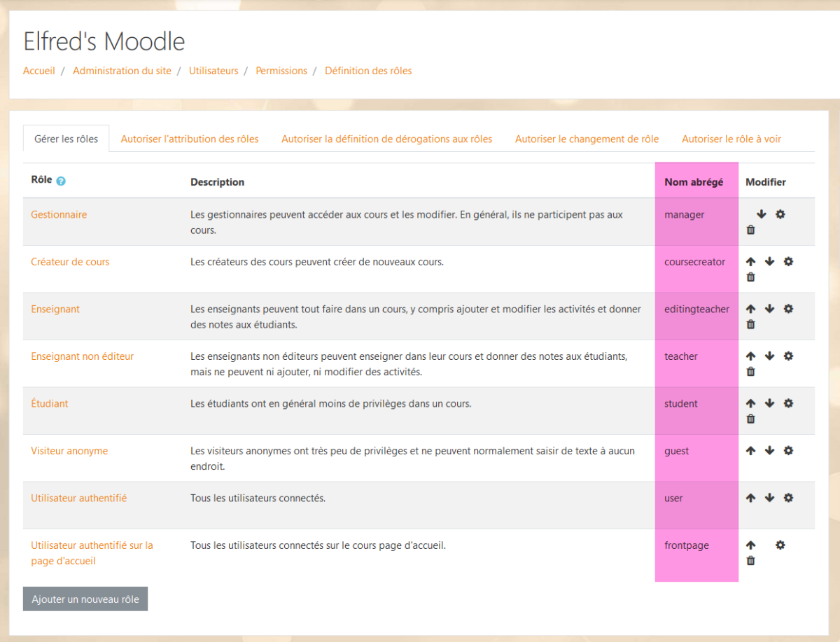Open the Permissions breadcrumb link
Viewport: 840px width, 642px height.
click(x=281, y=71)
